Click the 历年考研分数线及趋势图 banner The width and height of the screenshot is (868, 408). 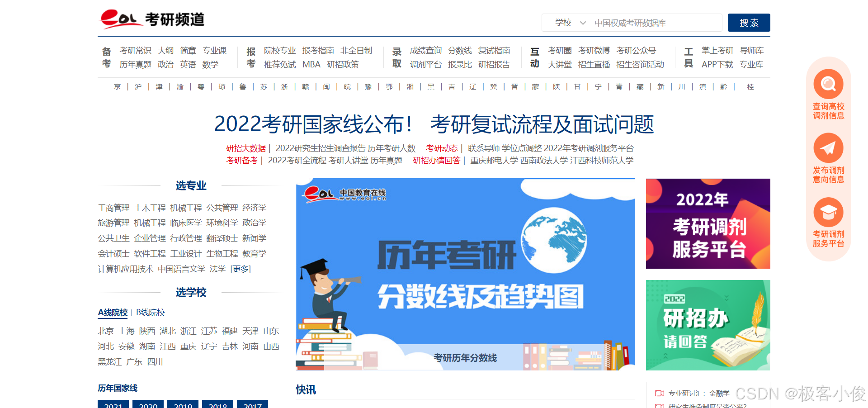pyautogui.click(x=465, y=274)
